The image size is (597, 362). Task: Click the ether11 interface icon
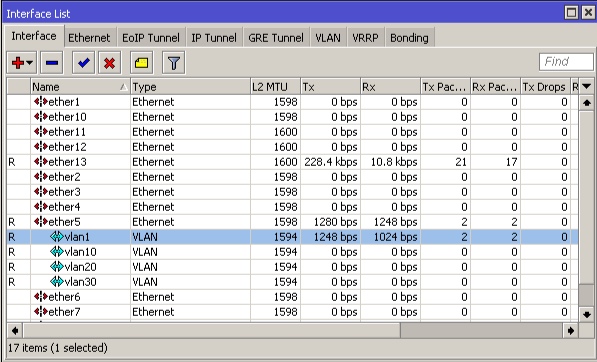(40, 132)
